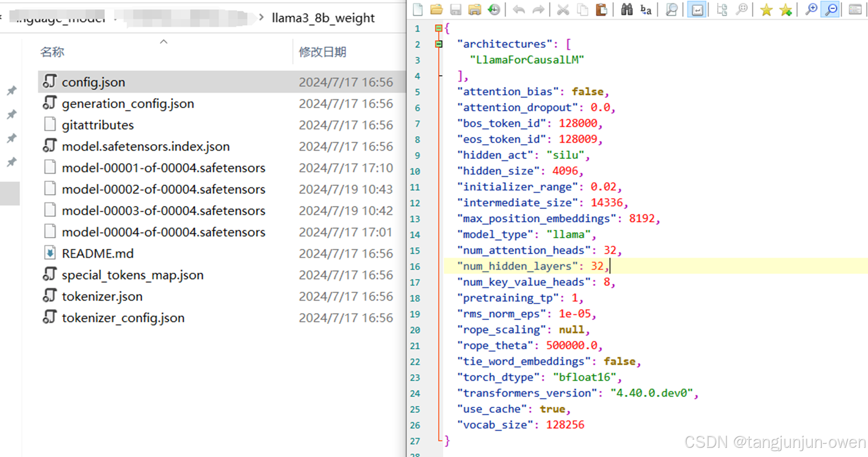Toggle word wrap button
Image resolution: width=868 pixels, height=457 pixels.
pos(697,9)
